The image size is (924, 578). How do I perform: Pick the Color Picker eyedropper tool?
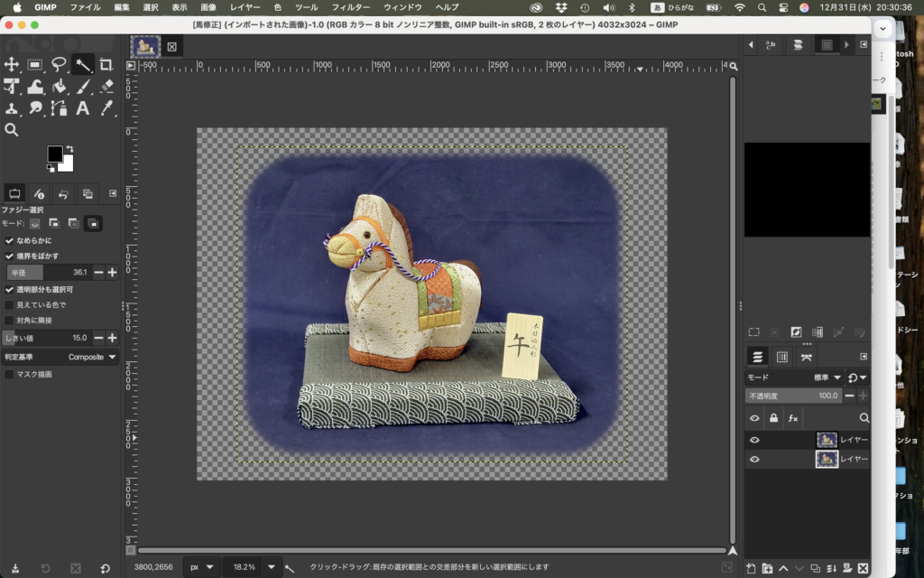click(x=106, y=108)
